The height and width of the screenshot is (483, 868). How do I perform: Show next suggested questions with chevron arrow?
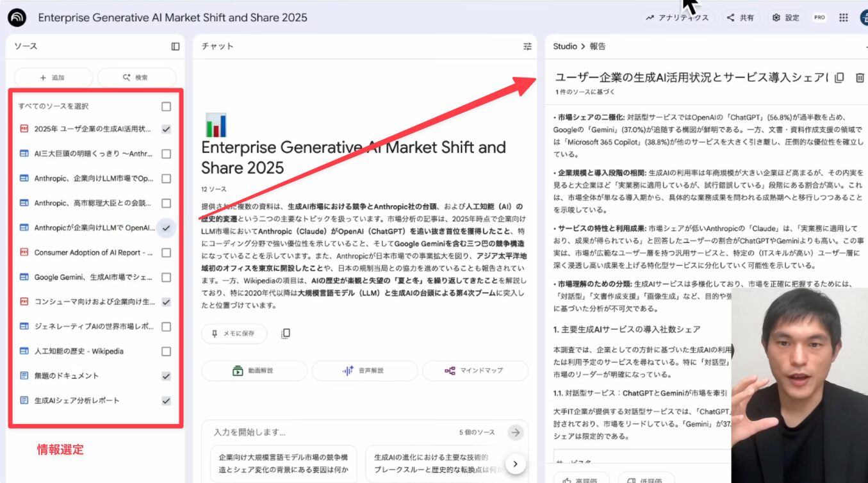515,464
